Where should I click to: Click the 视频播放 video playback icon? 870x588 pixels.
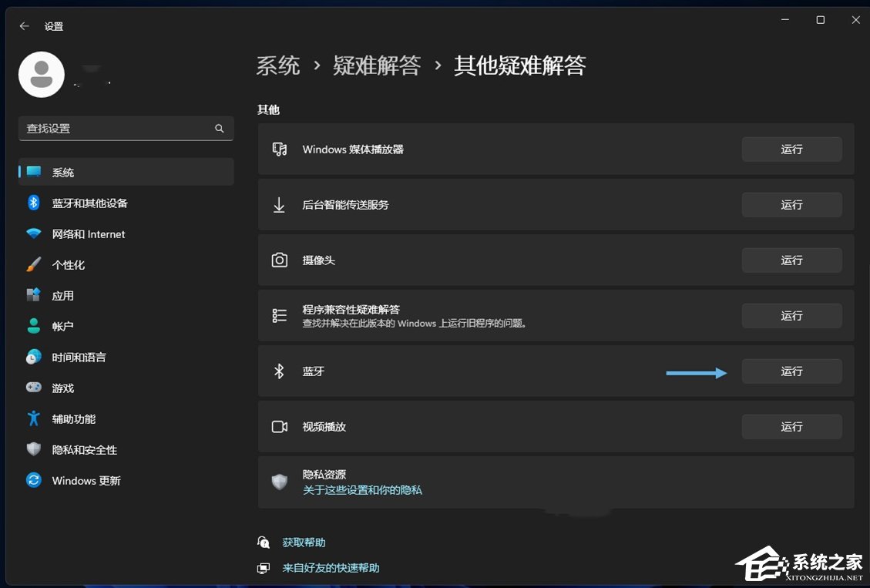click(280, 426)
